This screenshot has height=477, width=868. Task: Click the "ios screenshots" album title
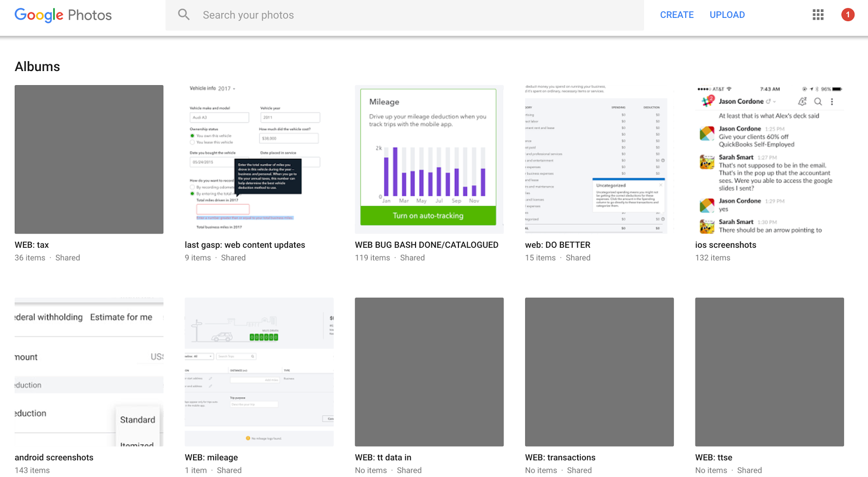tap(726, 245)
